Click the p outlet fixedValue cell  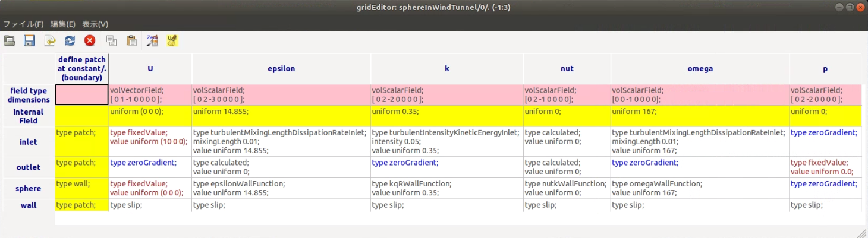pos(825,167)
